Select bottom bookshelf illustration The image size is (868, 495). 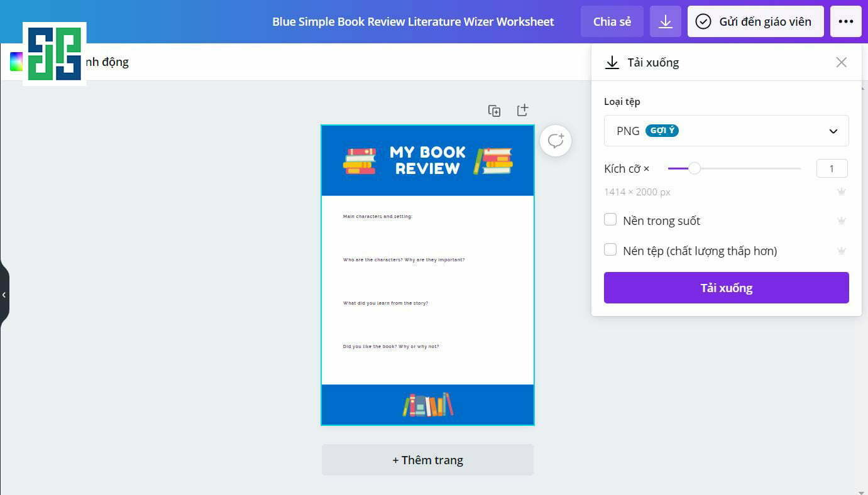pos(428,405)
